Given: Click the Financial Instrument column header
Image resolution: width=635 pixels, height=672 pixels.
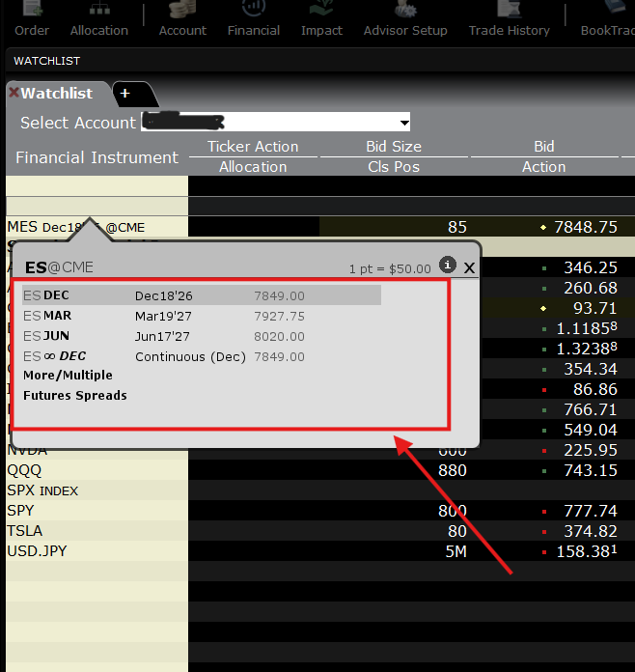Looking at the screenshot, I should pos(97,157).
